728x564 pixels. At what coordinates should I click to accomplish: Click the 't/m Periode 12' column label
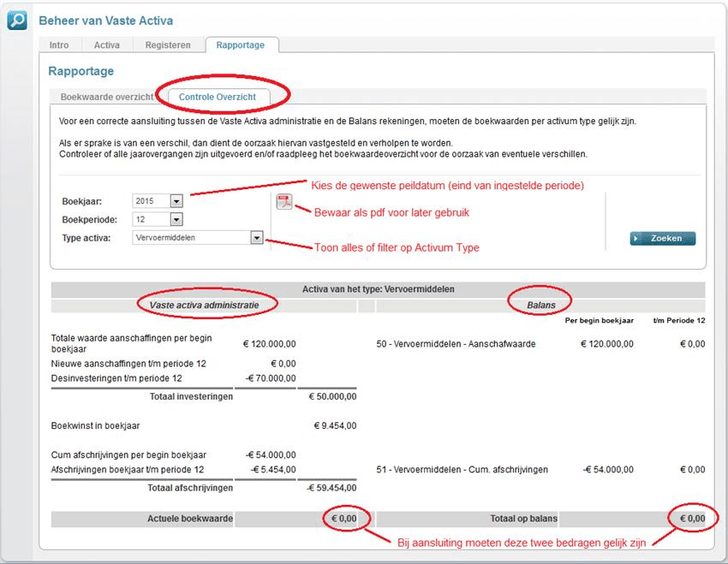tap(679, 320)
